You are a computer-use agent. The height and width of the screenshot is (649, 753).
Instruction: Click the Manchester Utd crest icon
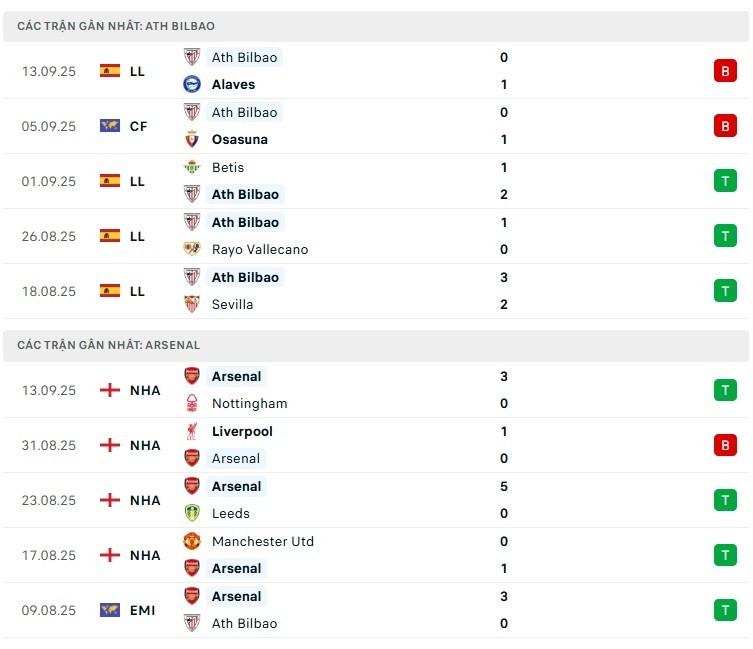pos(192,541)
